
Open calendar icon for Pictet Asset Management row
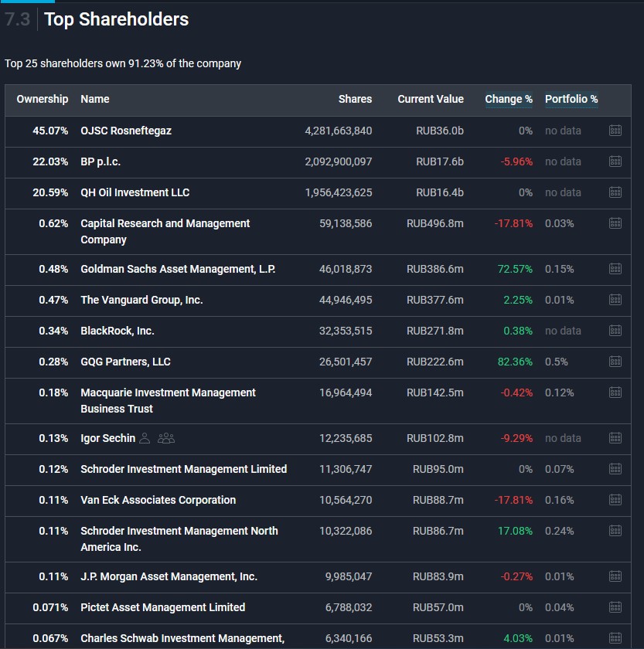[x=615, y=607]
